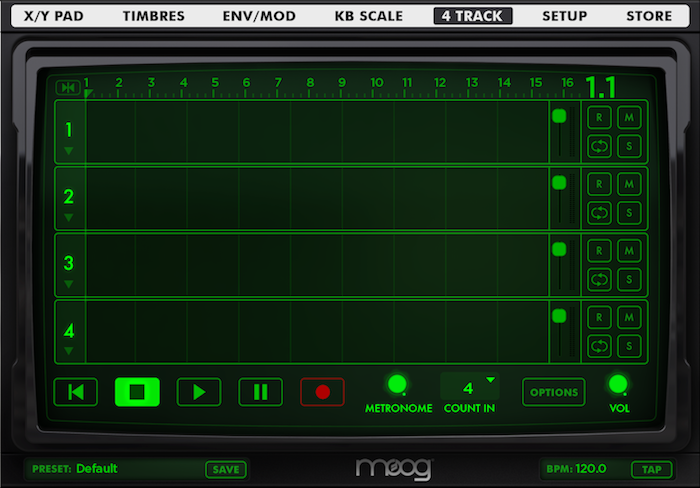This screenshot has width=700, height=488.
Task: Solo track 2 with the S button
Action: [629, 213]
